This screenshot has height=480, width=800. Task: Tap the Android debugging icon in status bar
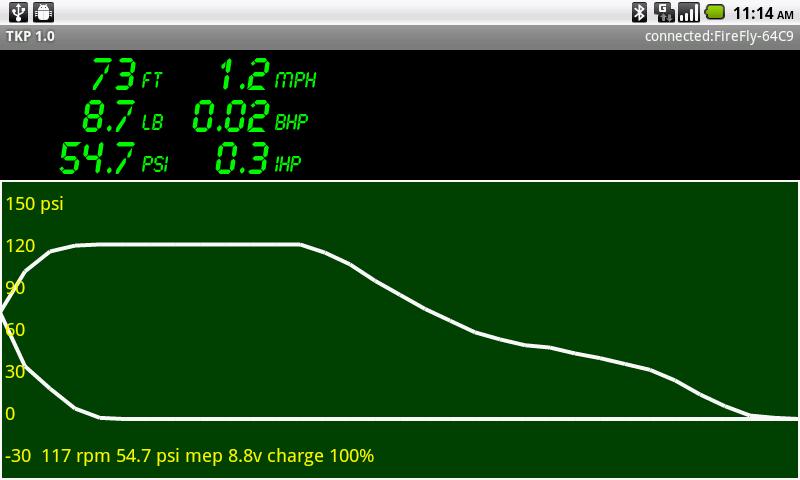click(x=43, y=12)
